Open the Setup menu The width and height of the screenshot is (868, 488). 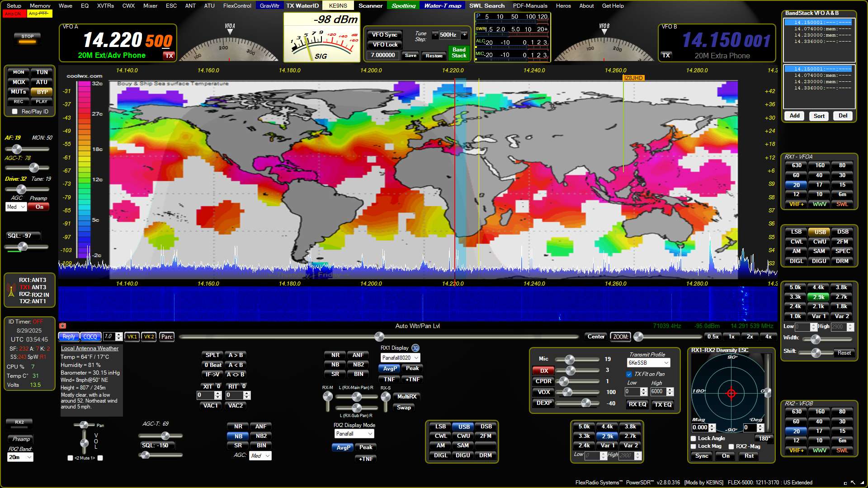pos(14,6)
